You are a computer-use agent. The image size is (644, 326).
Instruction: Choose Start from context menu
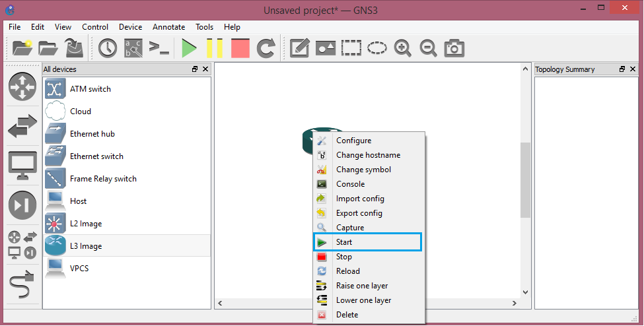[368, 242]
